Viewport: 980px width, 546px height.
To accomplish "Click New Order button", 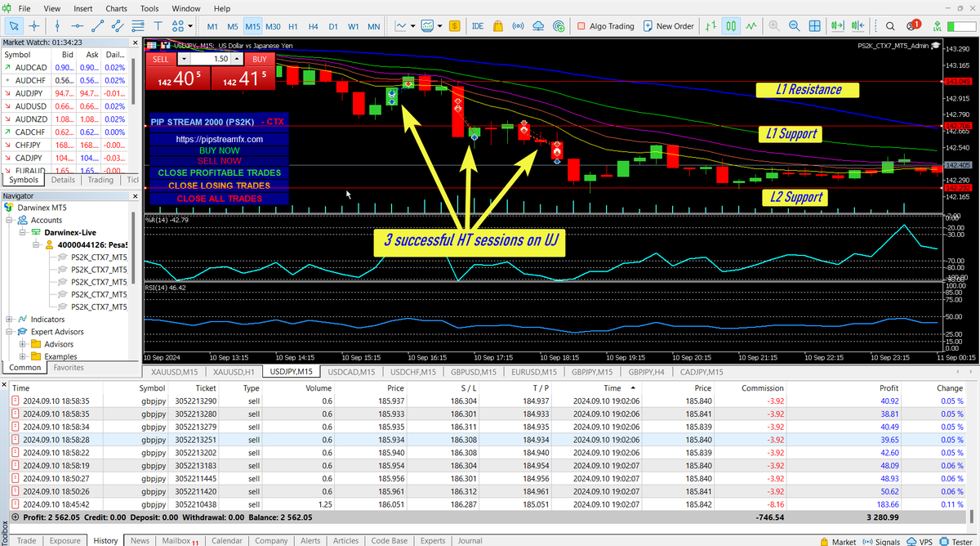I will point(668,26).
